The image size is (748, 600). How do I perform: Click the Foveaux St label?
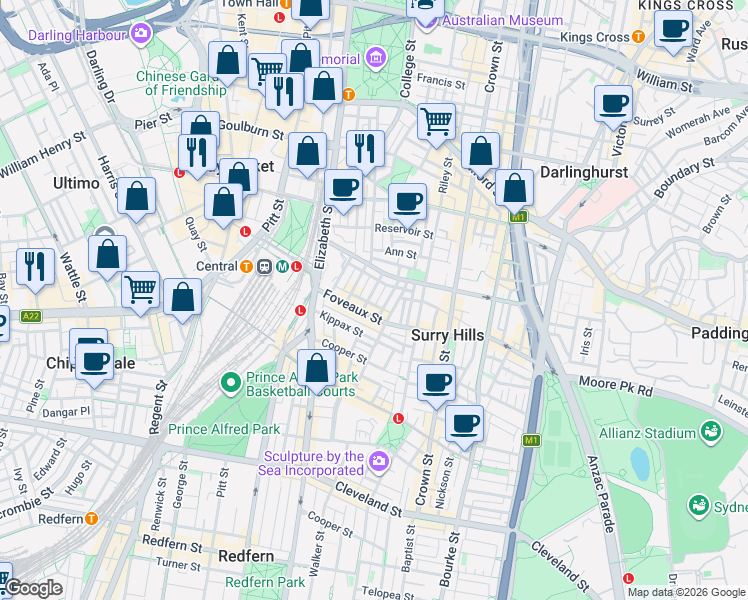coord(353,307)
